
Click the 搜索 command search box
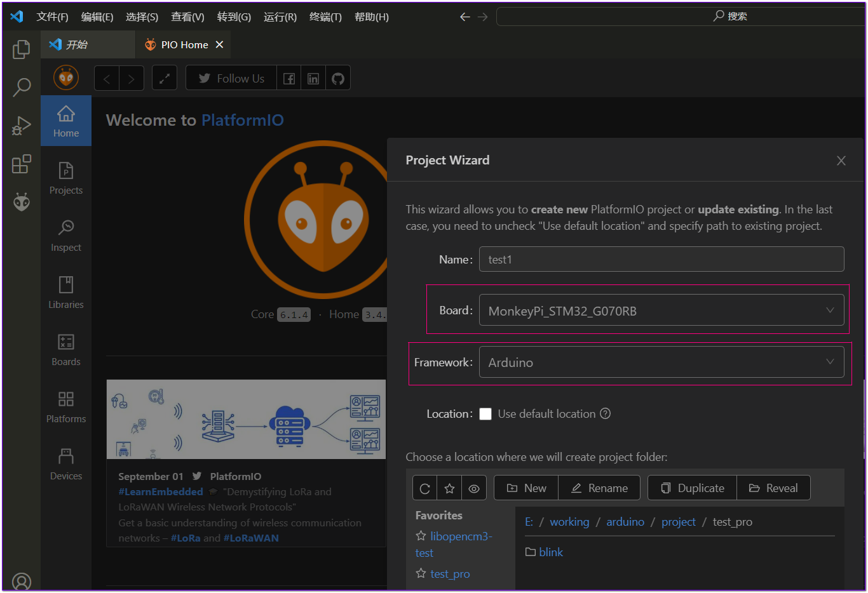tap(681, 17)
